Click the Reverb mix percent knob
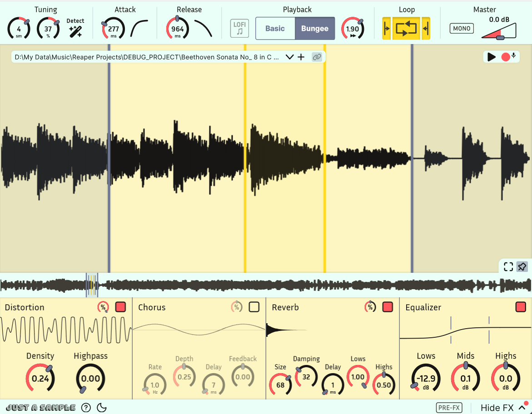The height and width of the screenshot is (414, 532). [x=370, y=307]
